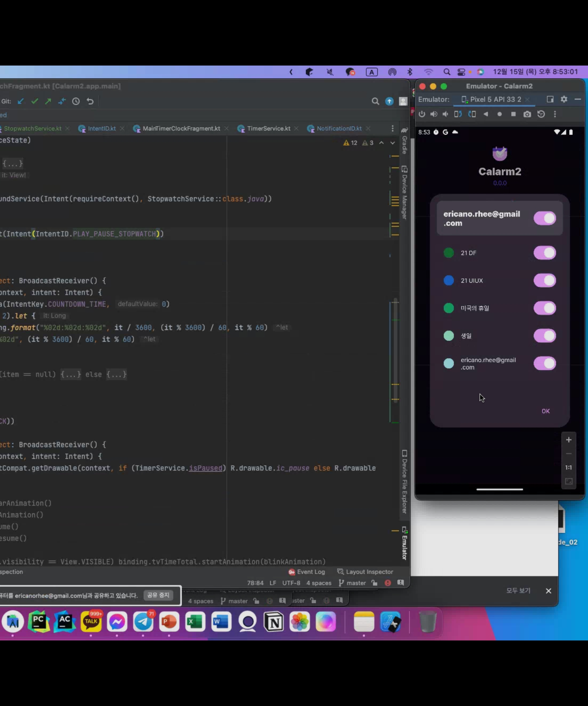The height and width of the screenshot is (706, 588).
Task: Toggle the 미국의 휴일 calendar switch
Action: (x=545, y=308)
